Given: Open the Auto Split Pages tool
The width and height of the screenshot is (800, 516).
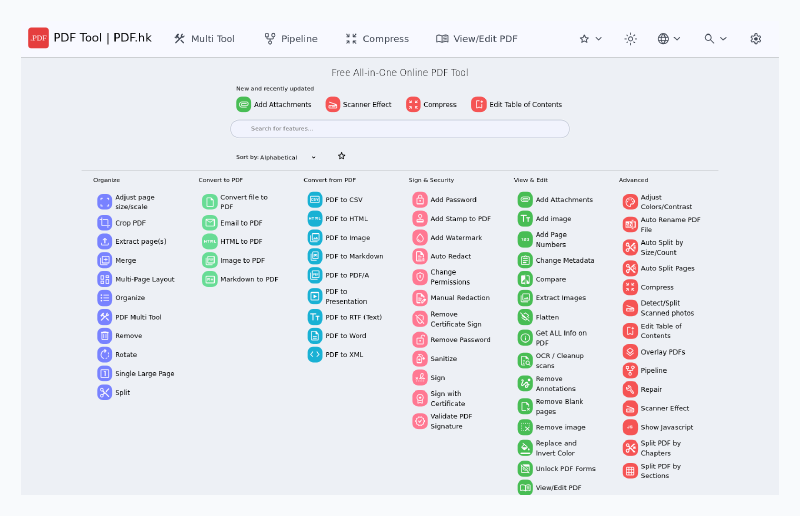Looking at the screenshot, I should (659, 268).
